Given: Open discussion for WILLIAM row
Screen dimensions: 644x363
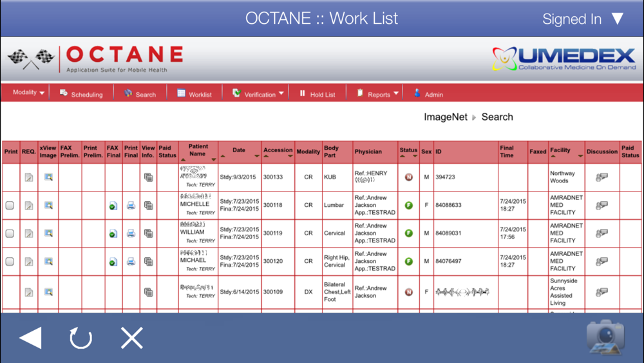Looking at the screenshot, I should pos(601,233).
